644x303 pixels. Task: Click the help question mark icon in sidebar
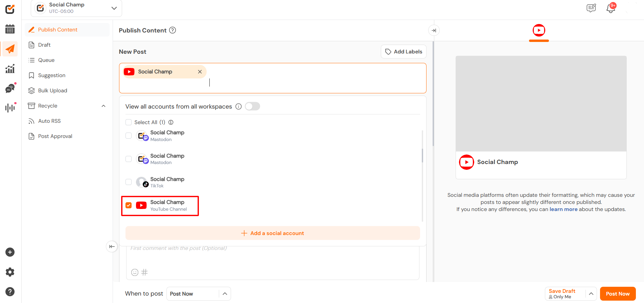point(10,292)
